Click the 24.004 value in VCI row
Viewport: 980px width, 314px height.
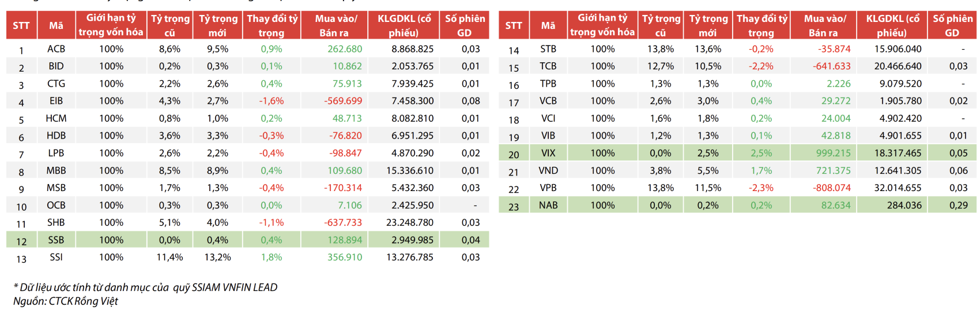click(836, 118)
